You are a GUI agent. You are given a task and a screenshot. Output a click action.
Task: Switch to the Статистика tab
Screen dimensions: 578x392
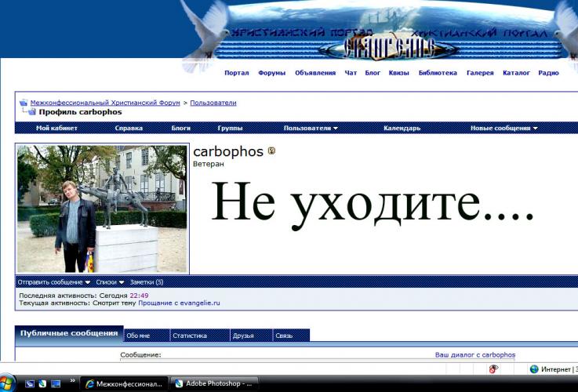click(x=190, y=336)
